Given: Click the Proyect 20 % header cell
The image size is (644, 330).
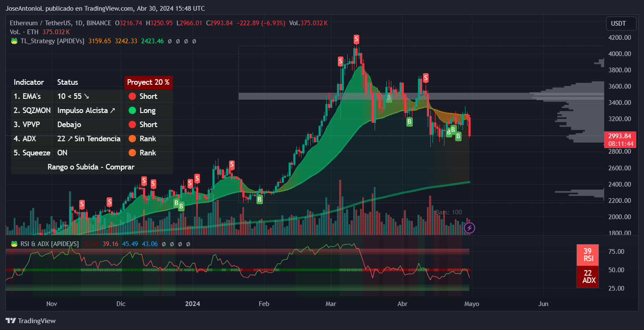Looking at the screenshot, I should coord(148,82).
